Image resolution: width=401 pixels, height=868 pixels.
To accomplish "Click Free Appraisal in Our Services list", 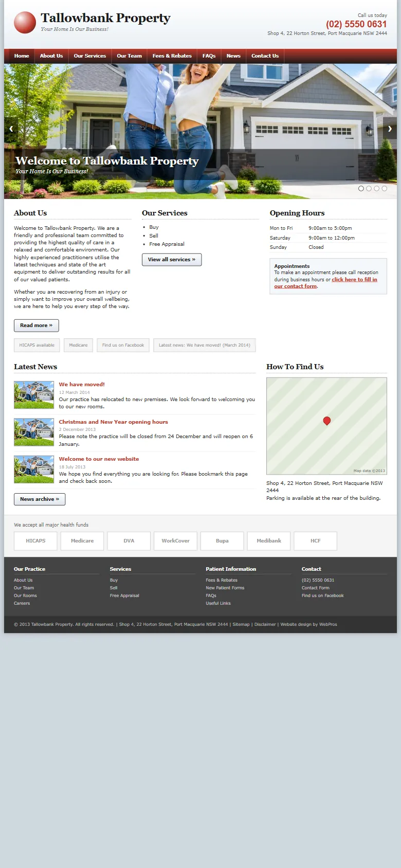I will coord(167,244).
